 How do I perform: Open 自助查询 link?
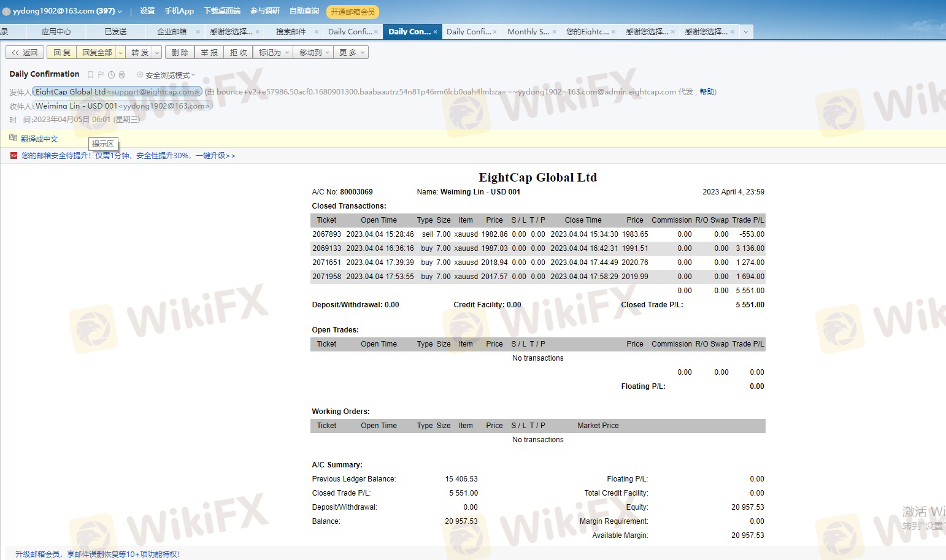[x=304, y=11]
